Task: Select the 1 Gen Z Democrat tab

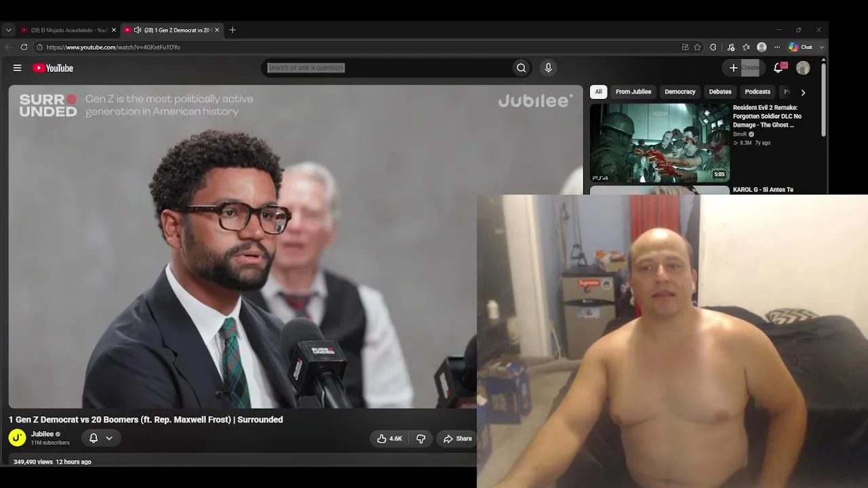Action: (172, 30)
